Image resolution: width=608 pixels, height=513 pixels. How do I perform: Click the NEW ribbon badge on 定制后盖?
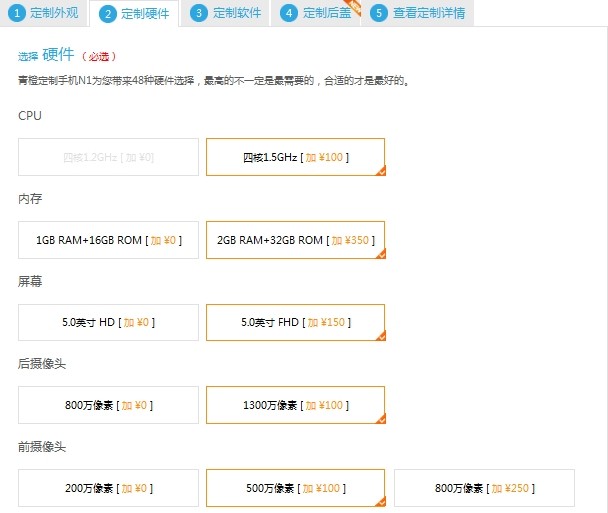point(351,6)
